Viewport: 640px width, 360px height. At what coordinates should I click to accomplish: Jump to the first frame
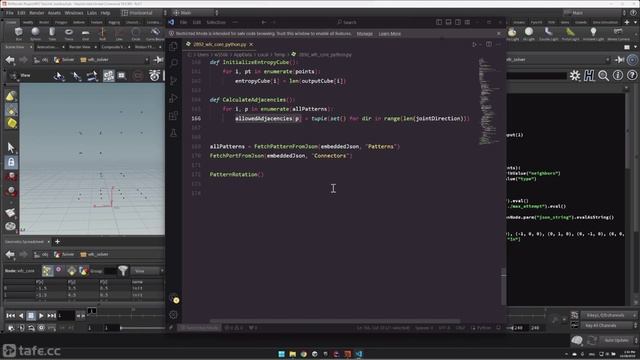click(x=11, y=316)
